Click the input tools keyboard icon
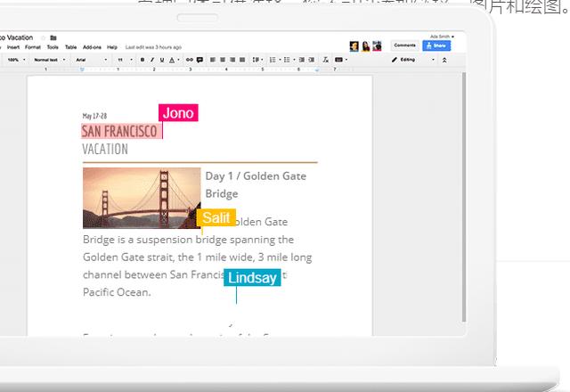 coord(338,60)
